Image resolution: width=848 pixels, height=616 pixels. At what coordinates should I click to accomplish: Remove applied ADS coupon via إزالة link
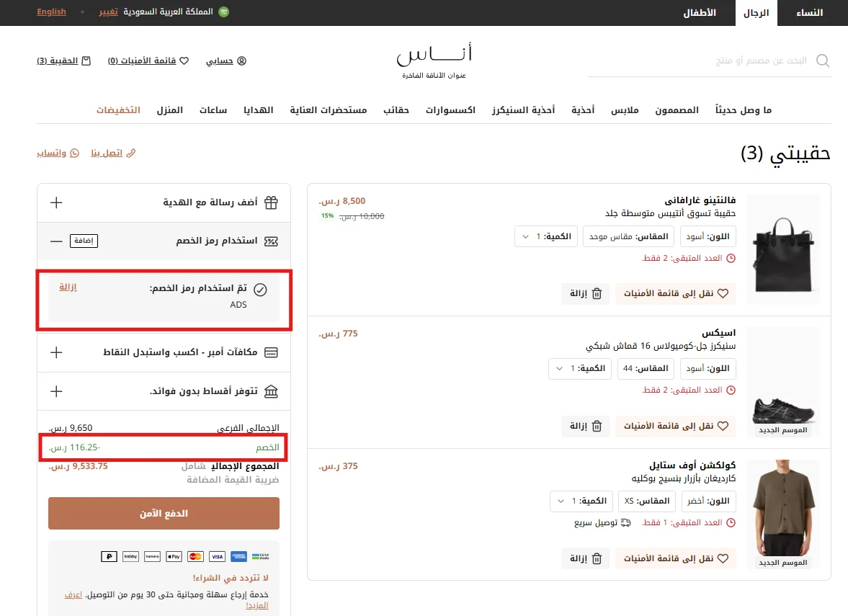(68, 287)
